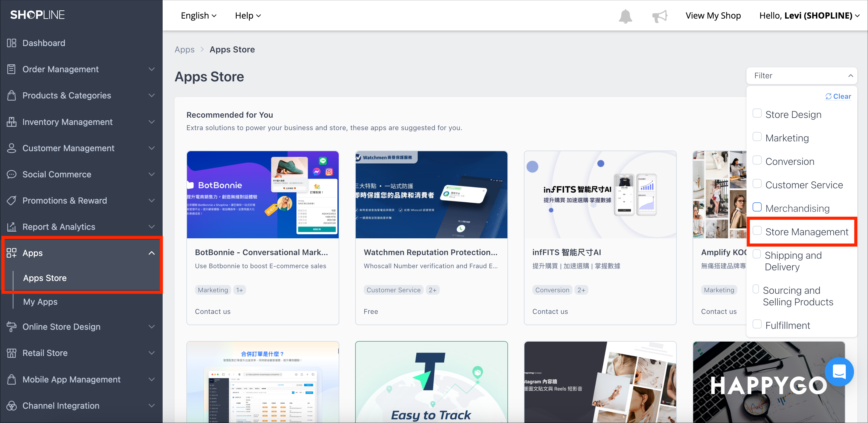Click the Clear filter link
This screenshot has height=423, width=868.
pyautogui.click(x=838, y=96)
